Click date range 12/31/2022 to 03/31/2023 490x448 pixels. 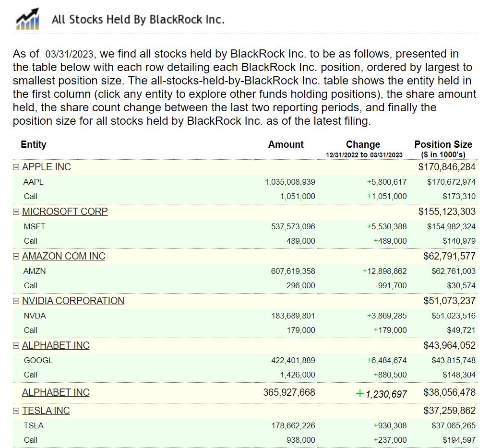(x=364, y=155)
